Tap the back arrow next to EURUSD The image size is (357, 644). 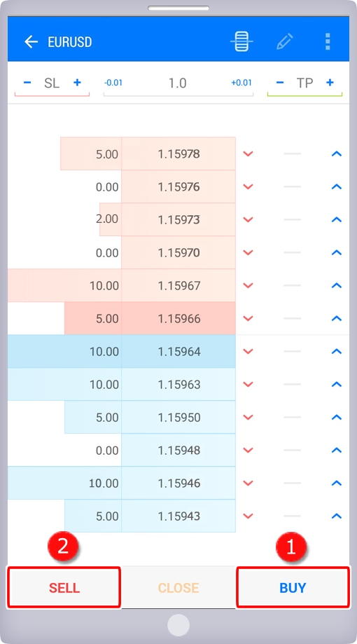tap(31, 41)
